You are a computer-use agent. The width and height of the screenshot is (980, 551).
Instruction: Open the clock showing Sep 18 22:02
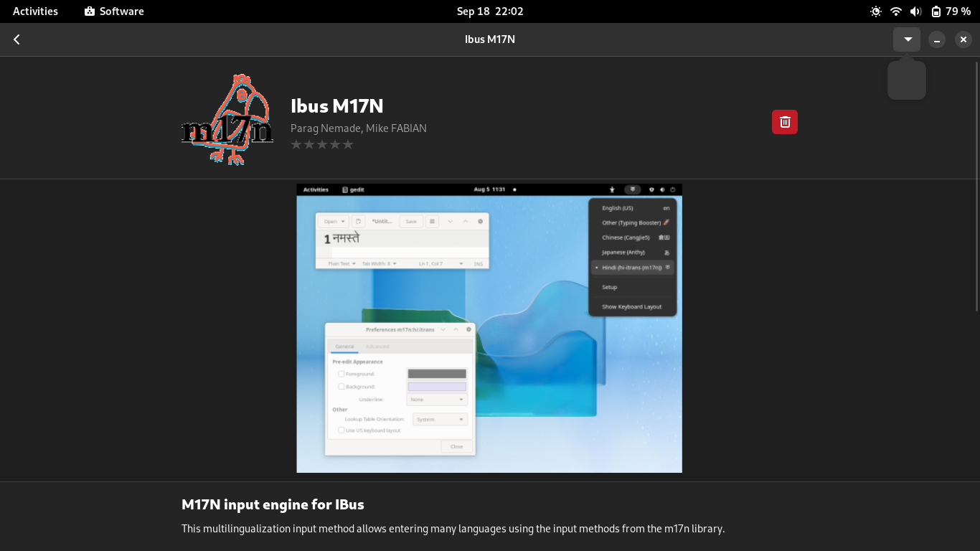click(490, 11)
